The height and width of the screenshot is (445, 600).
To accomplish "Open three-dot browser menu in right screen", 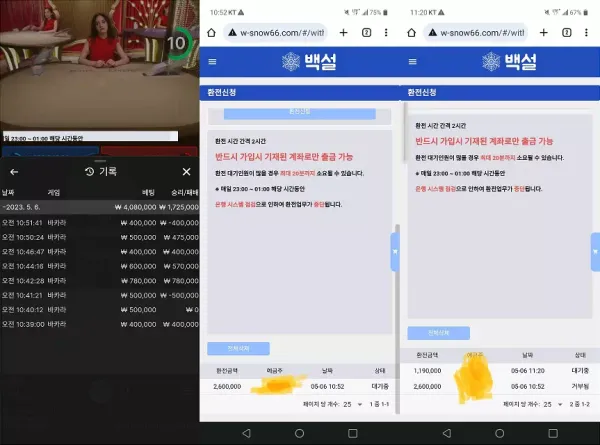I will (x=586, y=33).
